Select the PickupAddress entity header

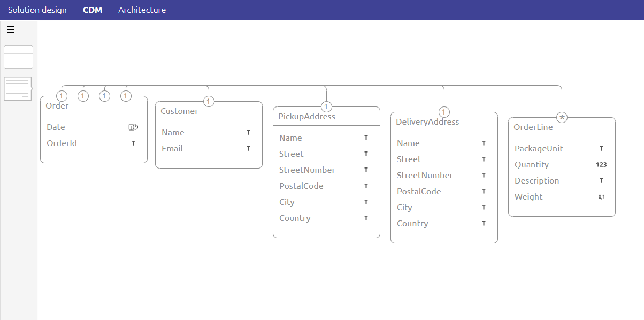tap(306, 116)
